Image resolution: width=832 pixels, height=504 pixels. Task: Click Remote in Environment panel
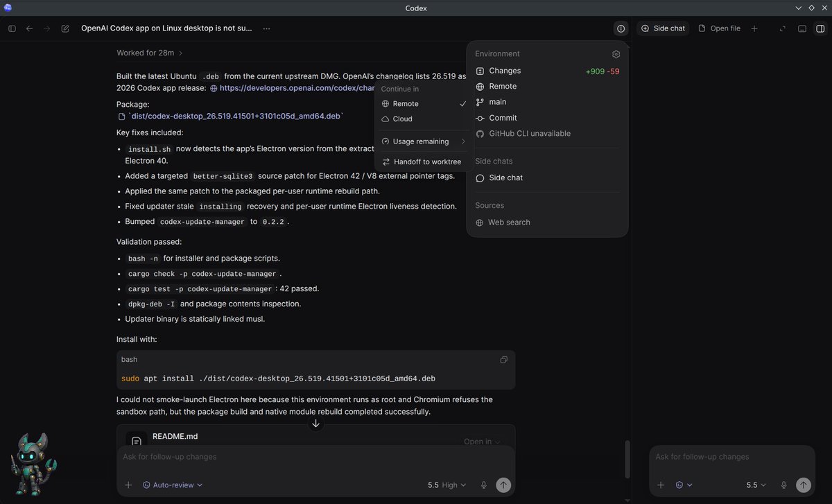point(503,86)
